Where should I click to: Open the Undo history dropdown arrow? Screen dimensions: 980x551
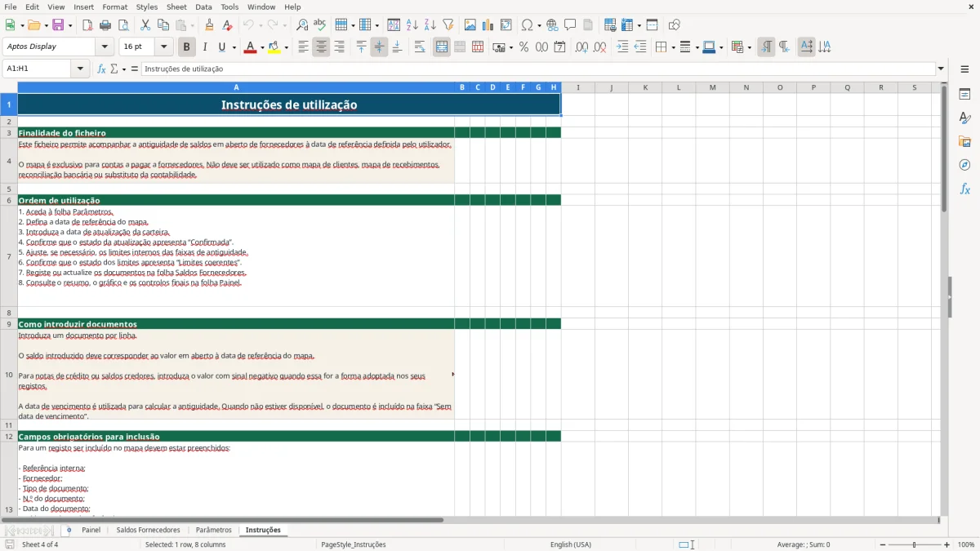(x=260, y=25)
